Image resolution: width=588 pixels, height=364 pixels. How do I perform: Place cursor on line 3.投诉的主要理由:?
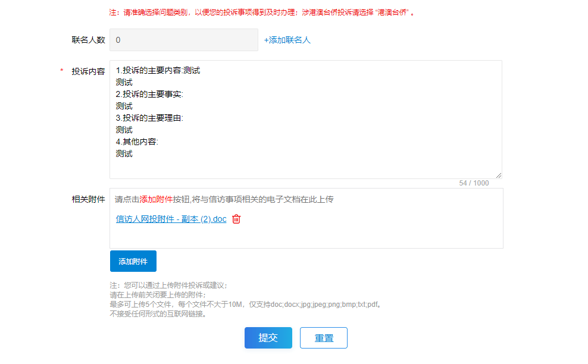[x=149, y=118]
